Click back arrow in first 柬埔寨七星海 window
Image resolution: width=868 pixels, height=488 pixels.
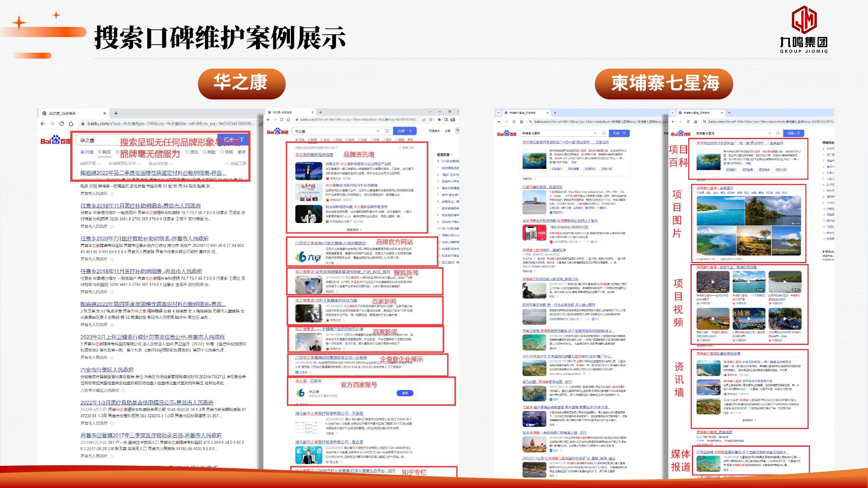point(499,122)
